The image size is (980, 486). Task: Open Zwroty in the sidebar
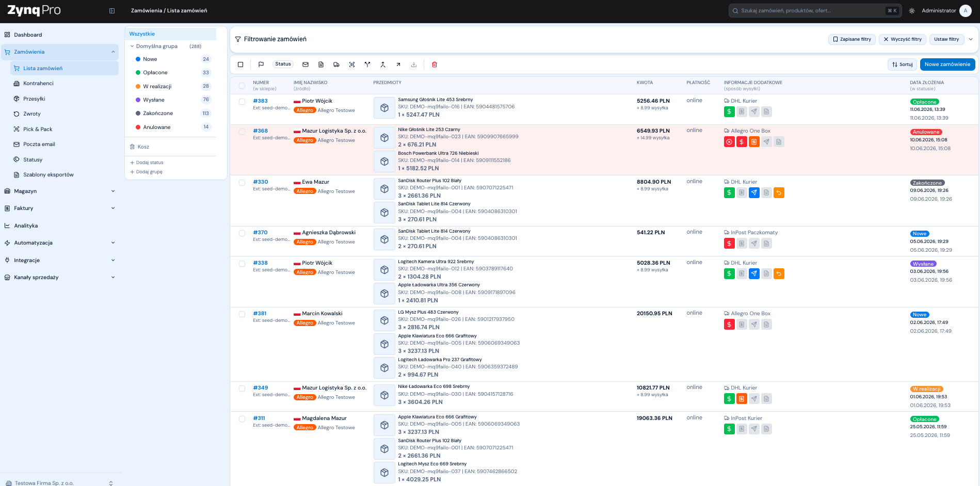point(65,114)
